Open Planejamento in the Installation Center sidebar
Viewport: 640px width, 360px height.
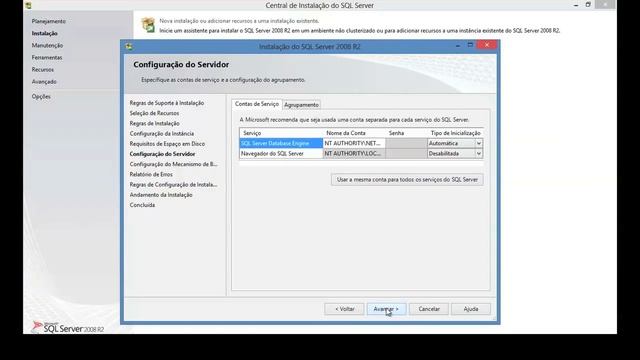pos(49,21)
